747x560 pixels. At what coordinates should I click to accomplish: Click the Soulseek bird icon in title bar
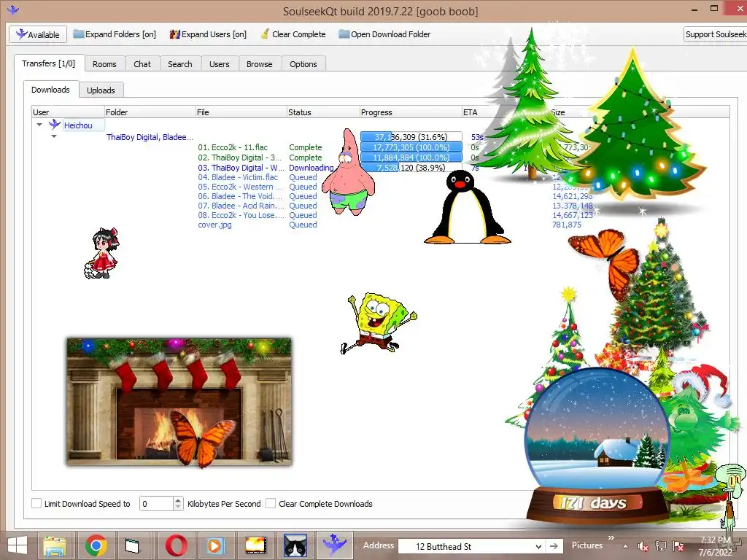point(13,9)
